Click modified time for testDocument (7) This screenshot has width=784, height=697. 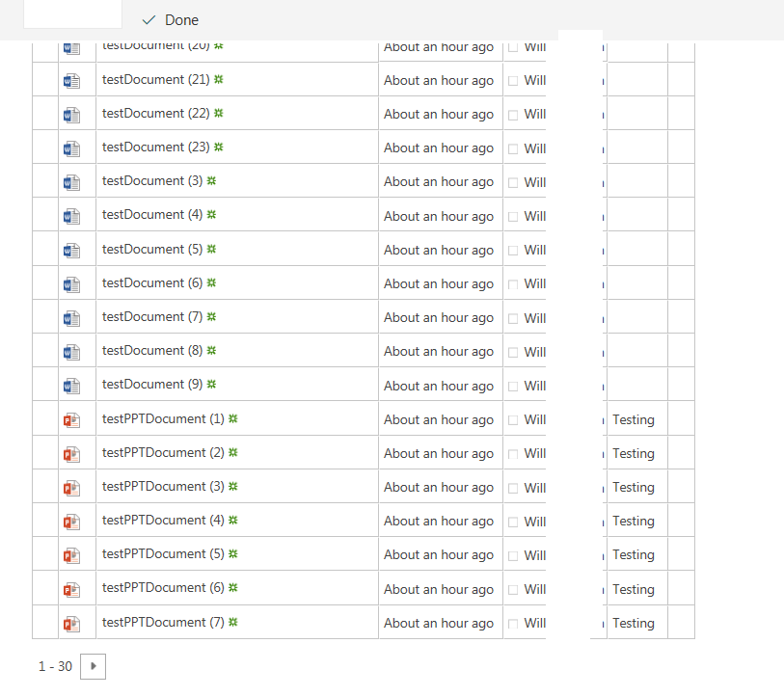(x=441, y=317)
